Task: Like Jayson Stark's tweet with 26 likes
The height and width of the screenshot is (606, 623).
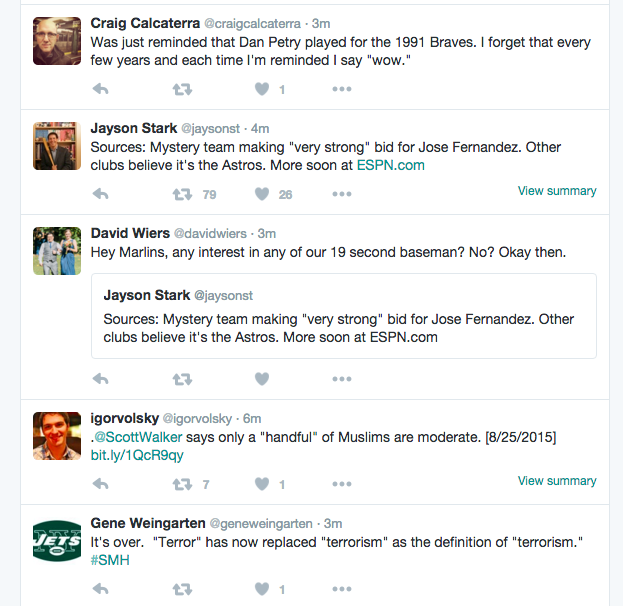Action: (262, 194)
